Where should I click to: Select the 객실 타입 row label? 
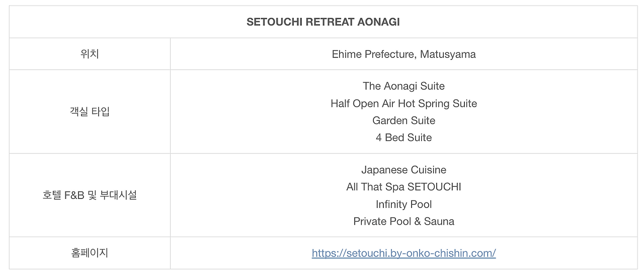(x=90, y=111)
